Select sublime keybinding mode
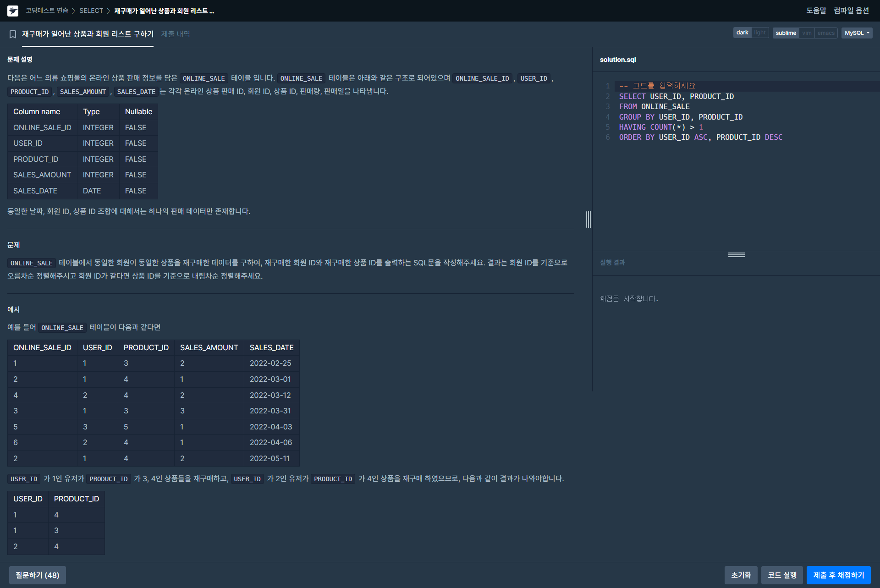880x588 pixels. (786, 33)
